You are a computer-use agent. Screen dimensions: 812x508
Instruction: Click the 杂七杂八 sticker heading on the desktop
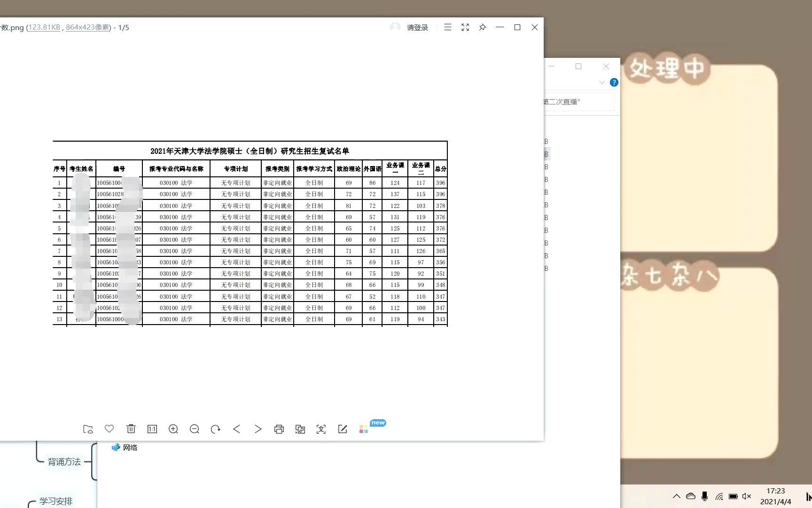(x=670, y=275)
